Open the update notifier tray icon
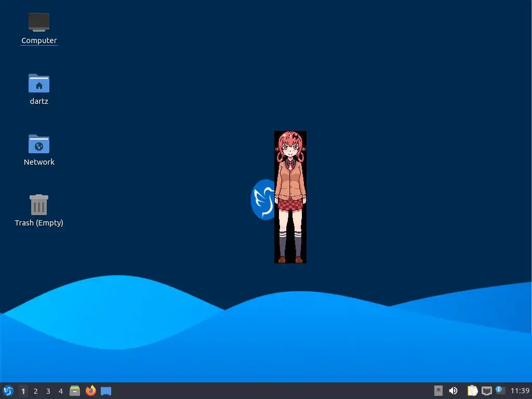532x399 pixels. (x=500, y=391)
